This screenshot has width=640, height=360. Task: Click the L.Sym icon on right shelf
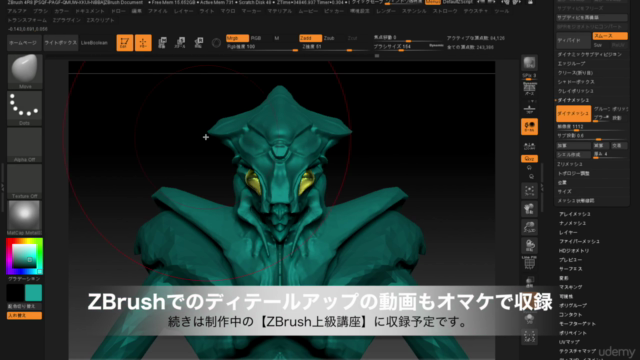click(x=529, y=146)
